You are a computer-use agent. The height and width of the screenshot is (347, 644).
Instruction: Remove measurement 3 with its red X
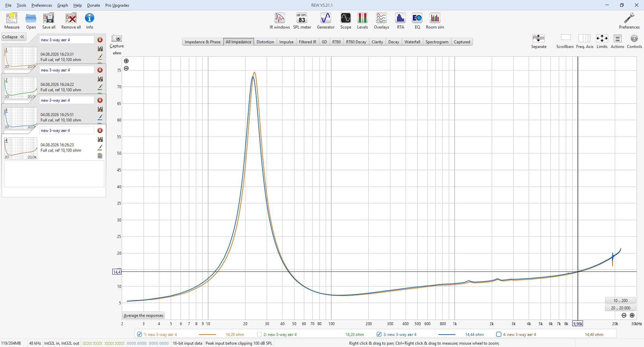pos(100,100)
